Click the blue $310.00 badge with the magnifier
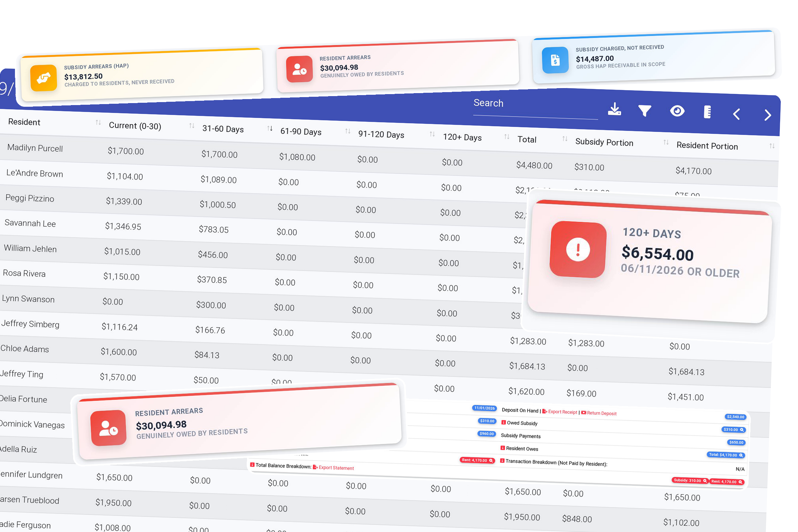798x532 pixels. [x=733, y=430]
